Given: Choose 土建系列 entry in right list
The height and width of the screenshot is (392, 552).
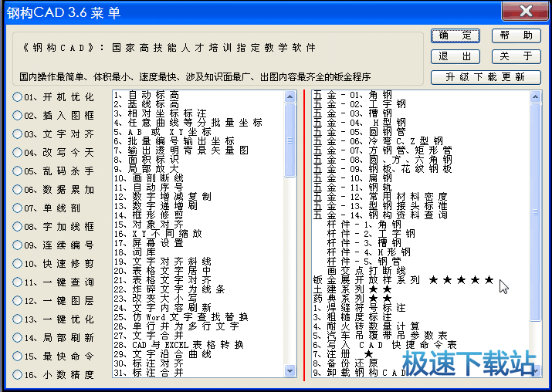Looking at the screenshot, I should pyautogui.click(x=353, y=289).
